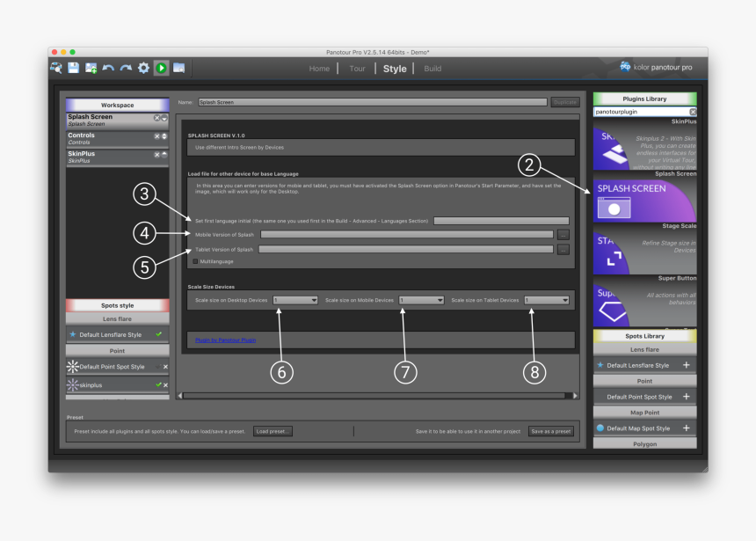756x541 pixels.
Task: Select the Style tab
Action: click(x=395, y=69)
